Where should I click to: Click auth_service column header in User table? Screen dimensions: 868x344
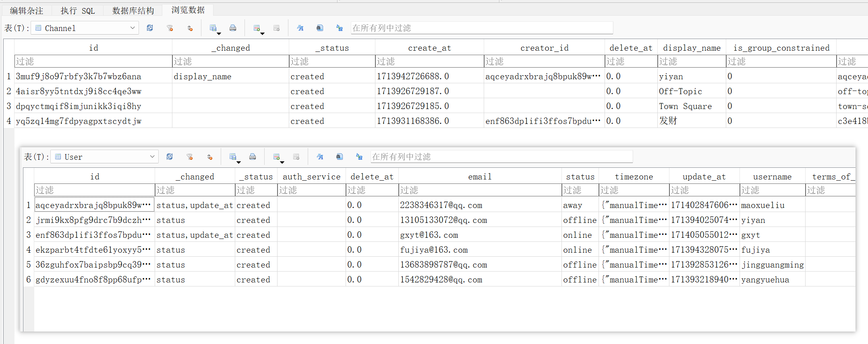[x=311, y=177]
